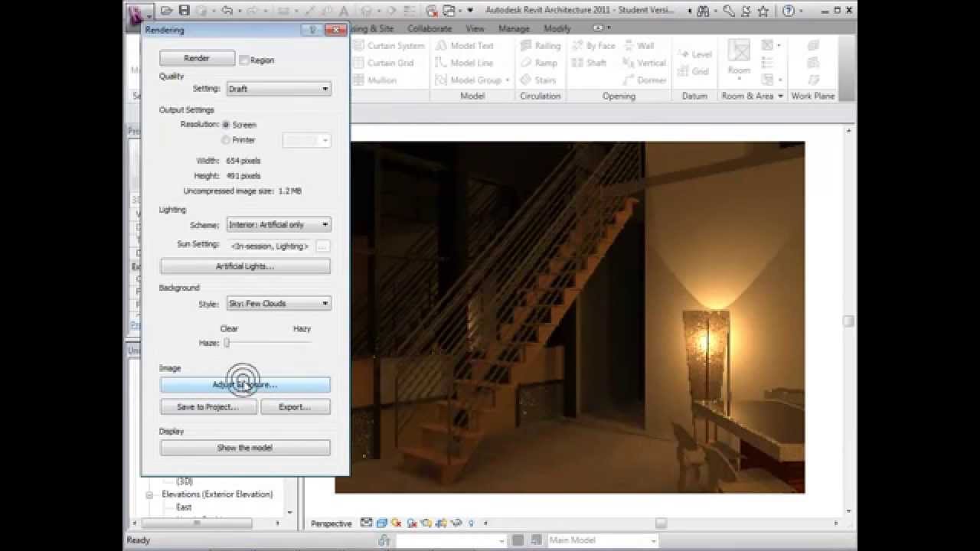980x551 pixels.
Task: Open the Collaborate ribbon tab
Action: pos(430,28)
